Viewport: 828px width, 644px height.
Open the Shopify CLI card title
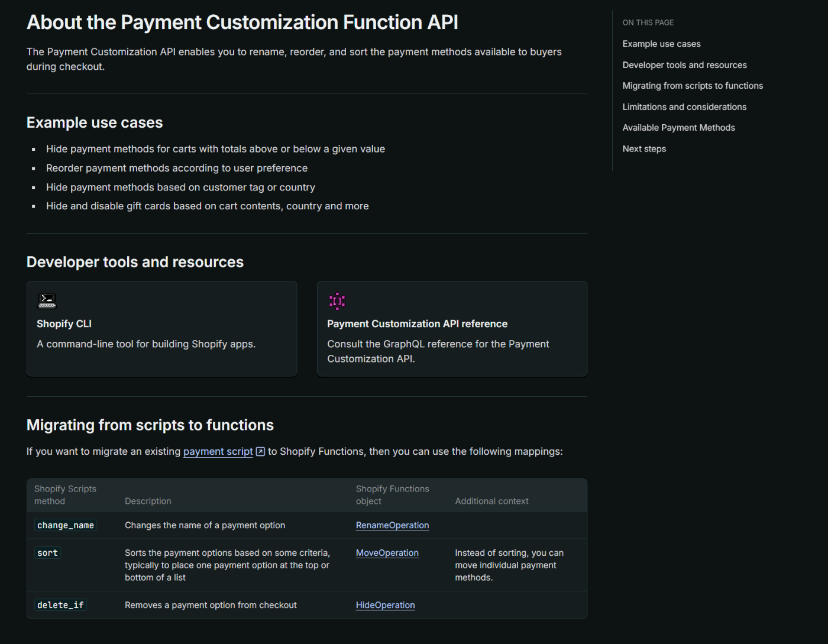click(64, 323)
